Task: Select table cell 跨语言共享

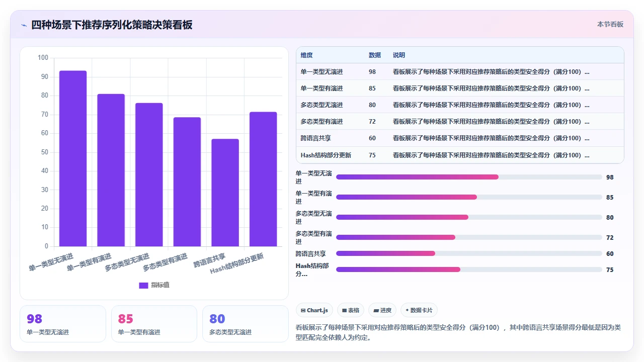Action: (x=316, y=138)
